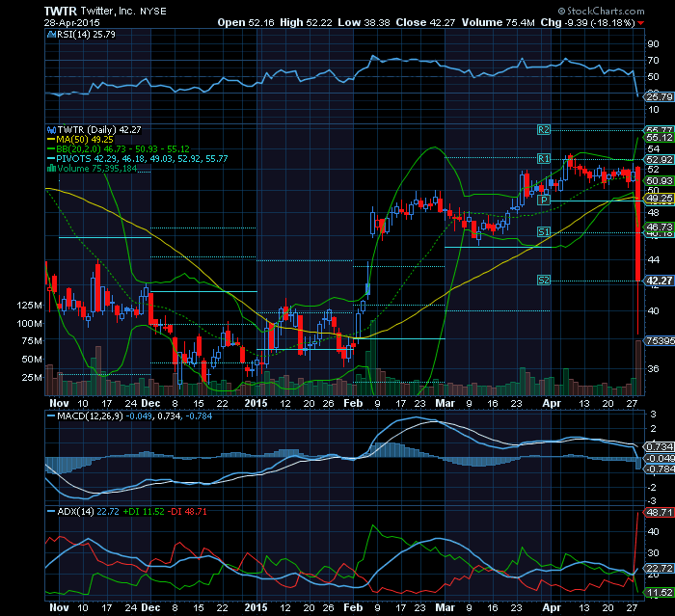Click the MACD -0.049 right-axis tag
Viewport: 675px width, 616px height.
pos(659,459)
